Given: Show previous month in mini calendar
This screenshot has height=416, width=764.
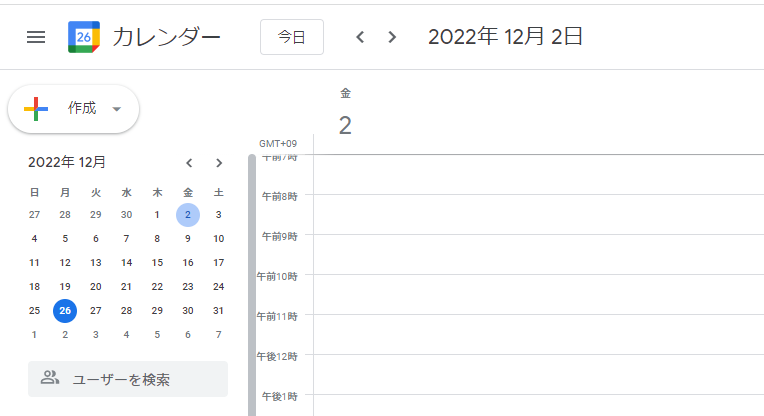Looking at the screenshot, I should pyautogui.click(x=188, y=163).
